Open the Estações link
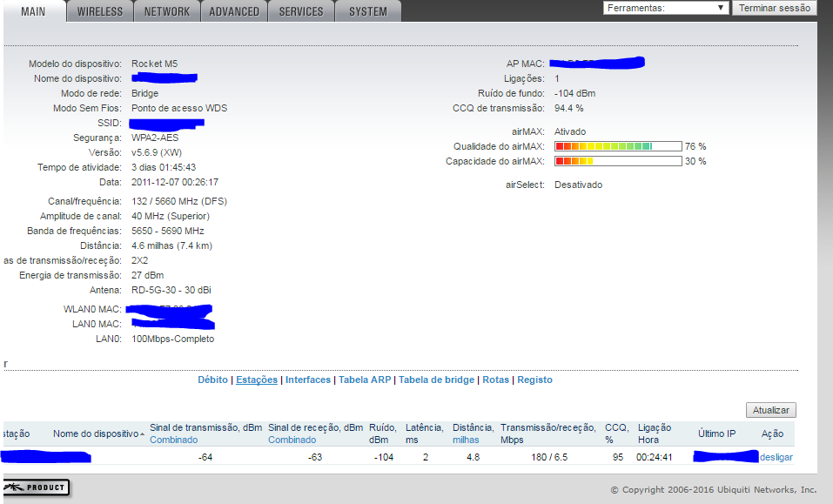833x504 pixels. [x=257, y=380]
